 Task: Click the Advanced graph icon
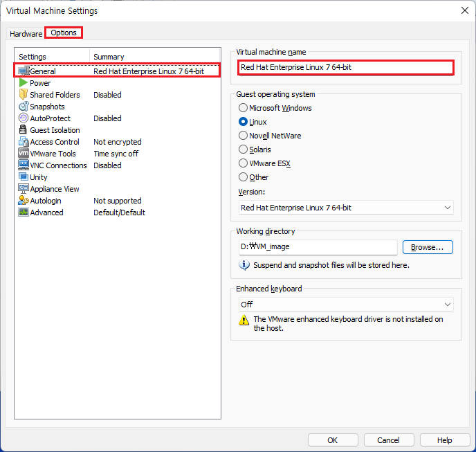[x=24, y=212]
